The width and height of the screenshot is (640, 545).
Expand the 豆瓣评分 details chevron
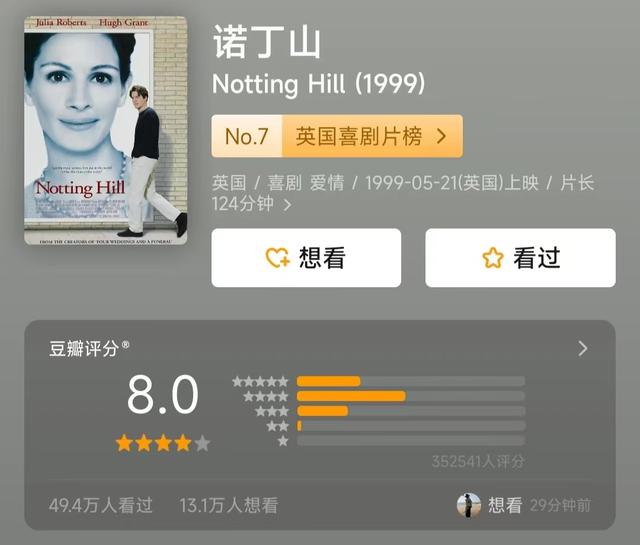pyautogui.click(x=583, y=349)
